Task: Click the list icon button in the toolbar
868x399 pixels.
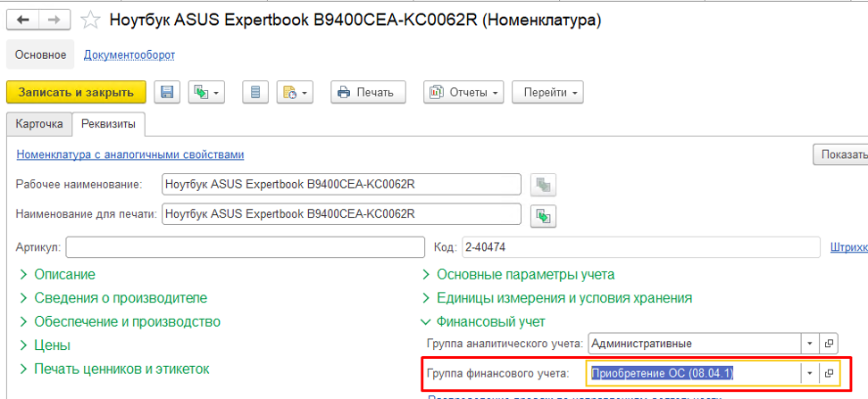Action: coord(255,93)
